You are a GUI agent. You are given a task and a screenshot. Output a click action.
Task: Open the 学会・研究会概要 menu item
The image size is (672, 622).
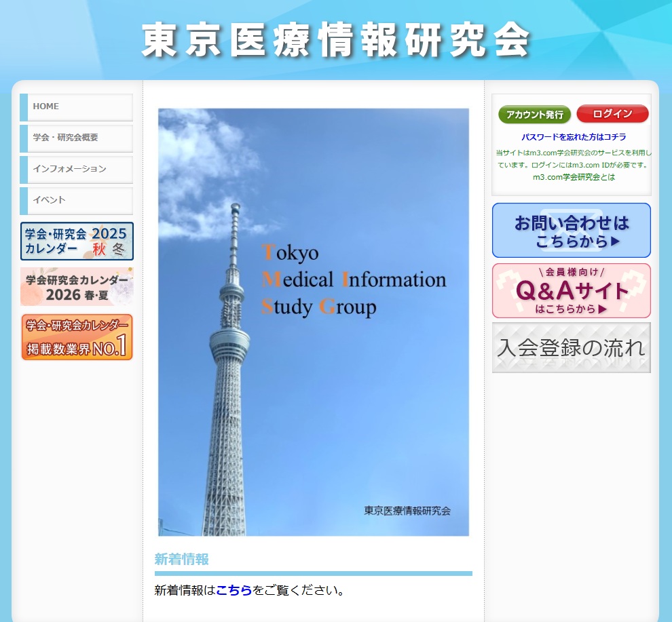pyautogui.click(x=76, y=138)
